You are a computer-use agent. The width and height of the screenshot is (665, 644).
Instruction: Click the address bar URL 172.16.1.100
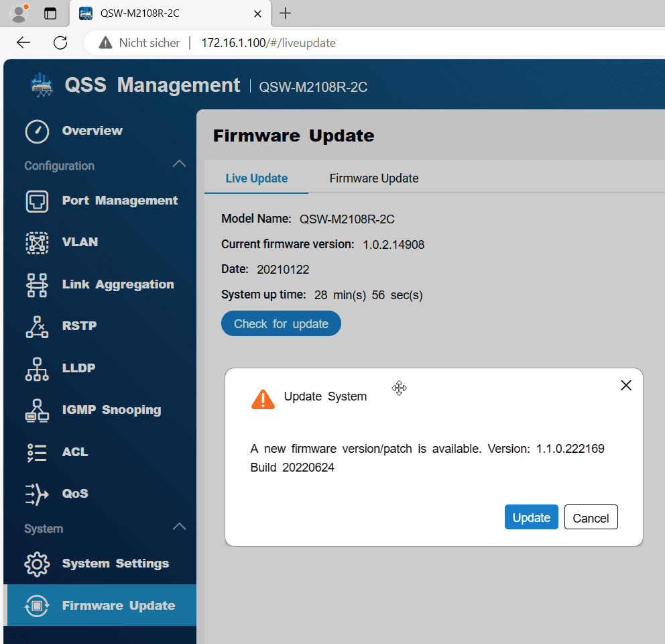tap(268, 43)
